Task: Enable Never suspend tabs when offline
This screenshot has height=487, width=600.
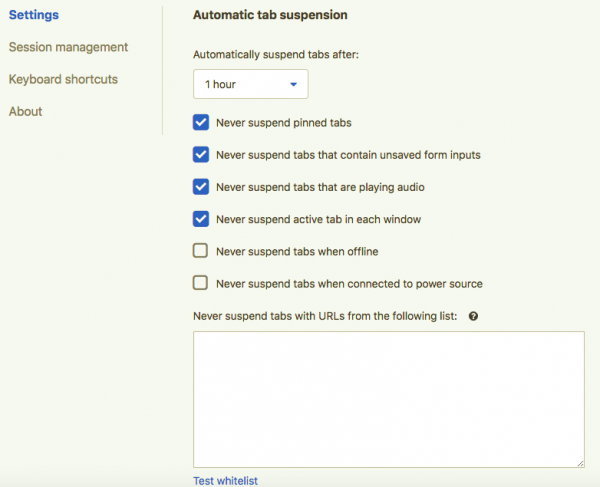Action: tap(200, 251)
